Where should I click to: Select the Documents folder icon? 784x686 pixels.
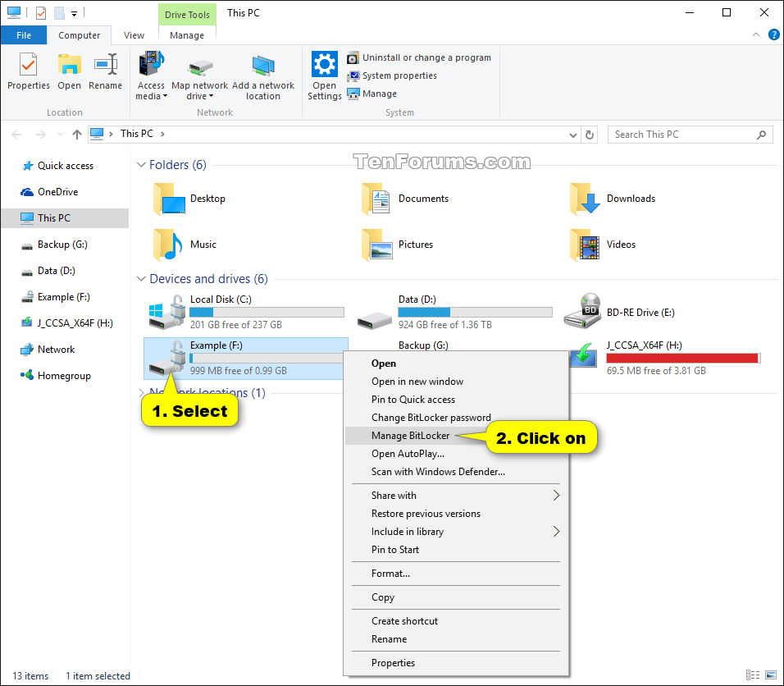(x=376, y=199)
